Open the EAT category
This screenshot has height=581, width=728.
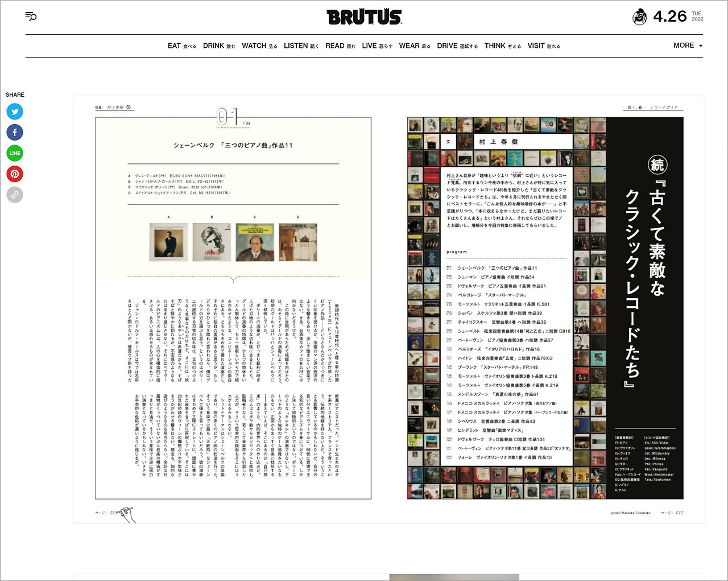click(x=182, y=46)
